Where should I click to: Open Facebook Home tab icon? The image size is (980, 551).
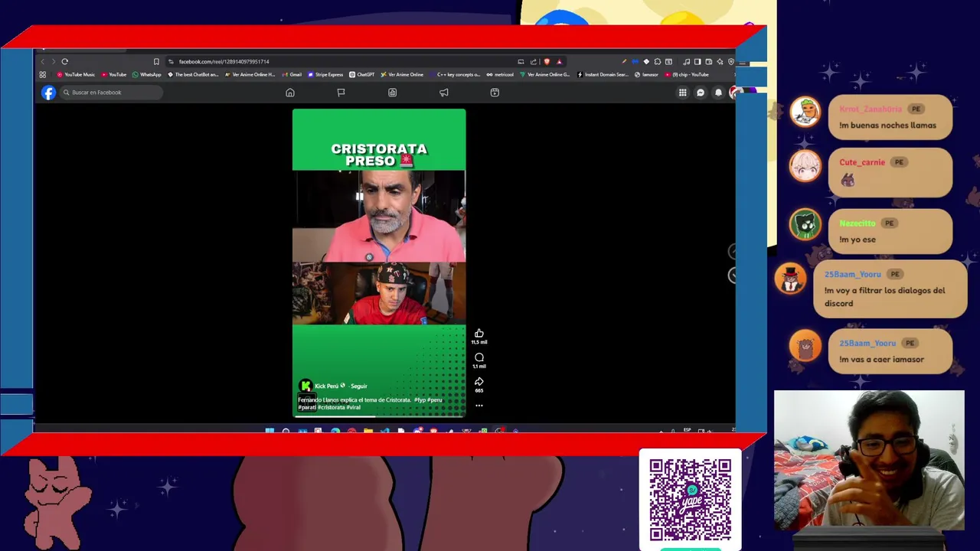pyautogui.click(x=290, y=93)
